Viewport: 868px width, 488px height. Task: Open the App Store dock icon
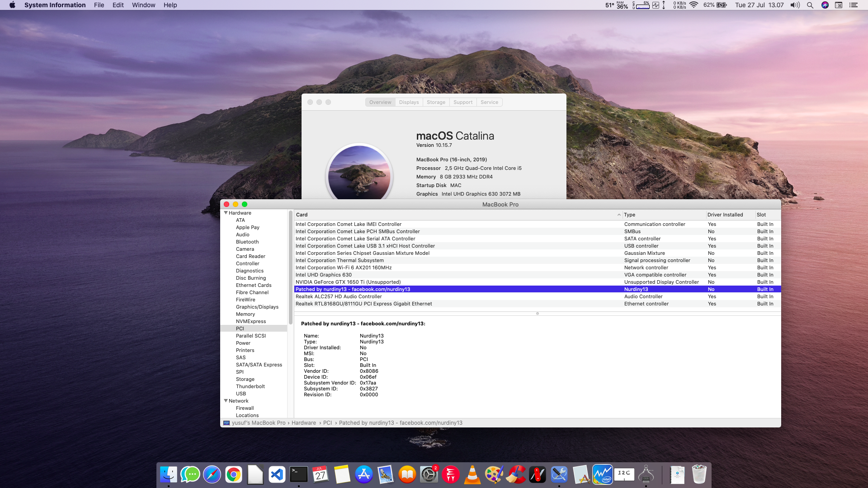363,474
